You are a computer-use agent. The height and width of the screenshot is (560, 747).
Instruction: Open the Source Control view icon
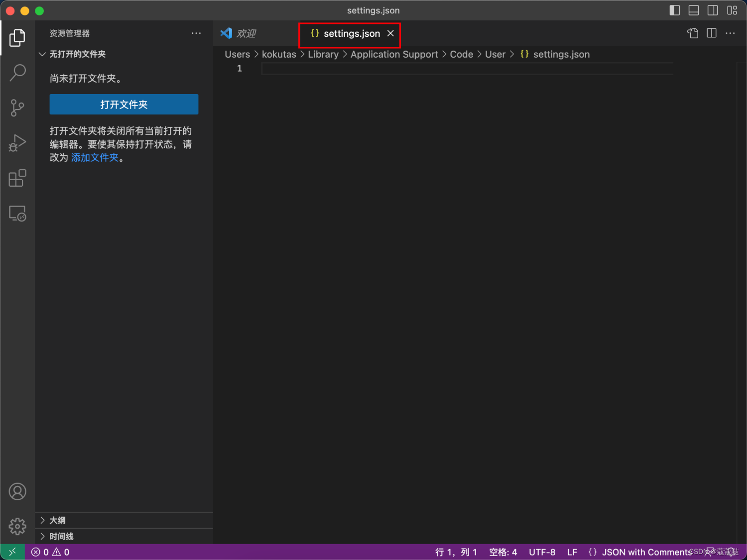click(17, 108)
